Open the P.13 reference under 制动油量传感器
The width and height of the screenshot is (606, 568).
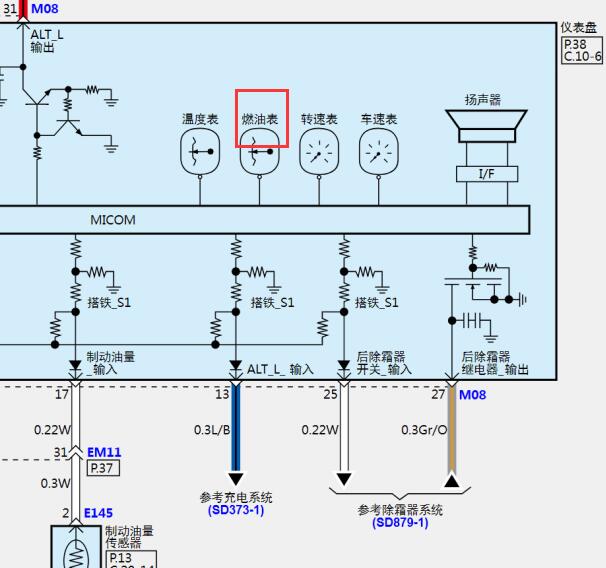pos(121,558)
